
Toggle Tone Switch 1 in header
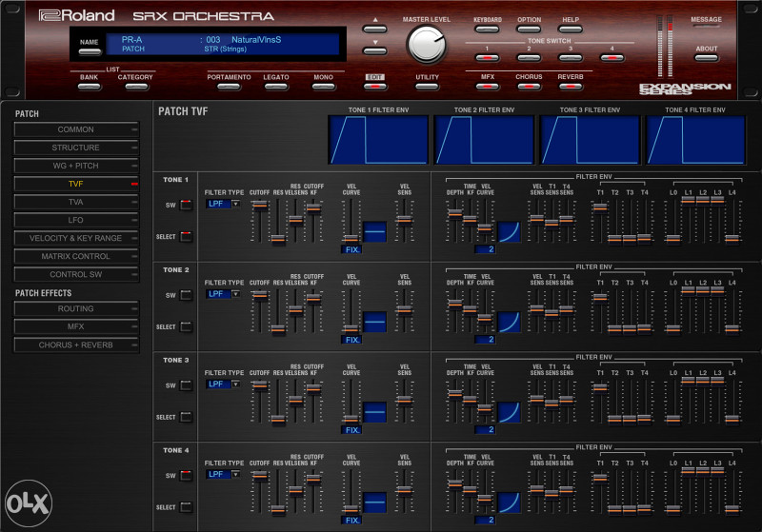tap(487, 58)
